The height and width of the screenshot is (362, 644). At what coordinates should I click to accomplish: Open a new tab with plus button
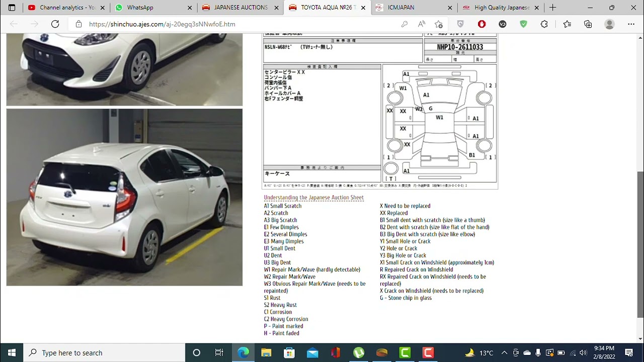click(552, 8)
